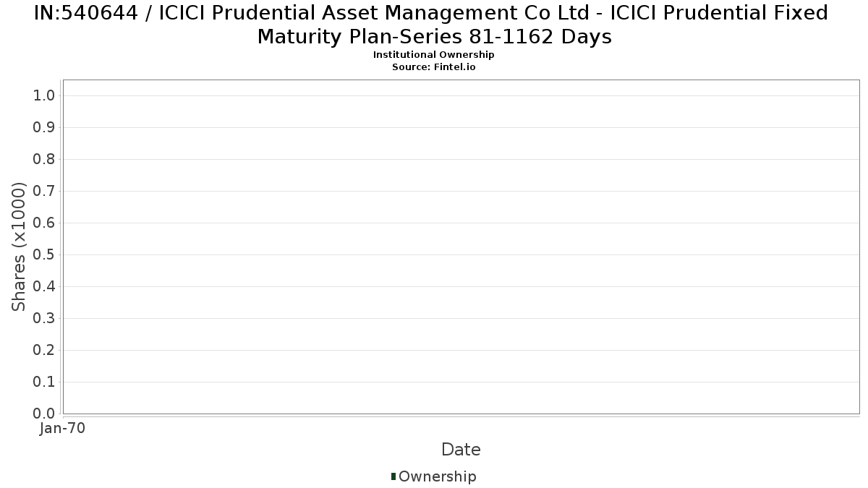Click the 0.2 y-axis tick label

point(45,351)
